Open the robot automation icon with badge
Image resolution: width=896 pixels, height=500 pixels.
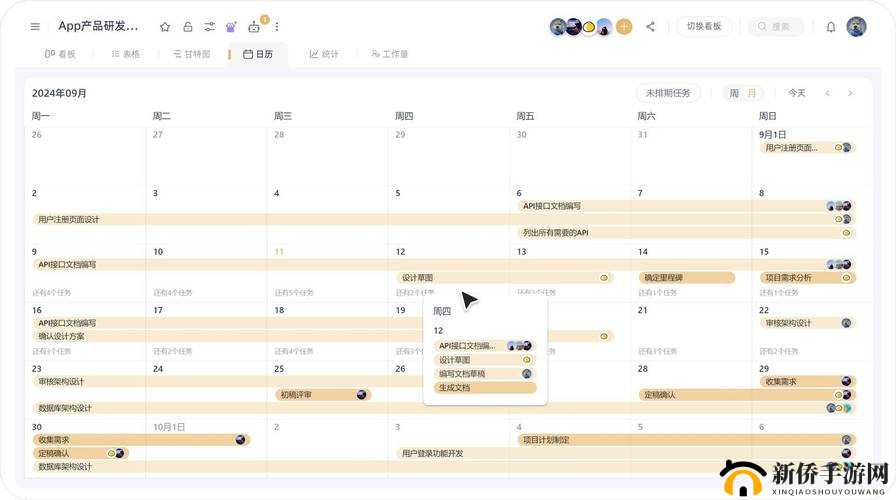(x=254, y=26)
